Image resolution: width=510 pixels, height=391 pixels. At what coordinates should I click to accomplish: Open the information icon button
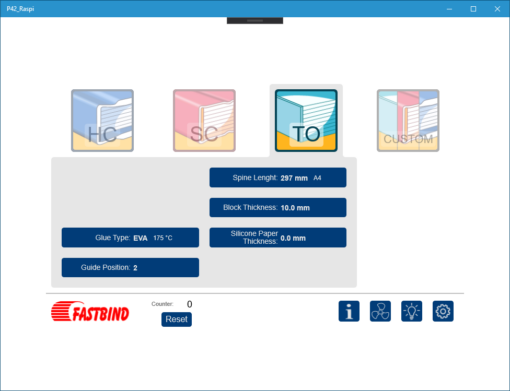coord(349,311)
